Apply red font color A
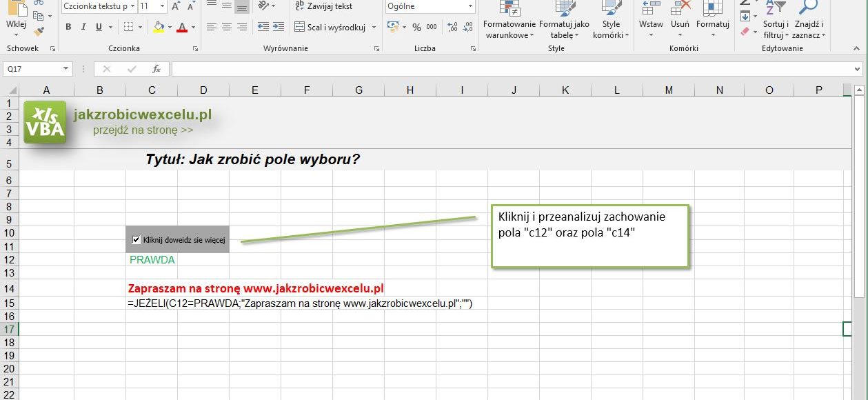Viewport: 868px width, 400px height. [182, 27]
